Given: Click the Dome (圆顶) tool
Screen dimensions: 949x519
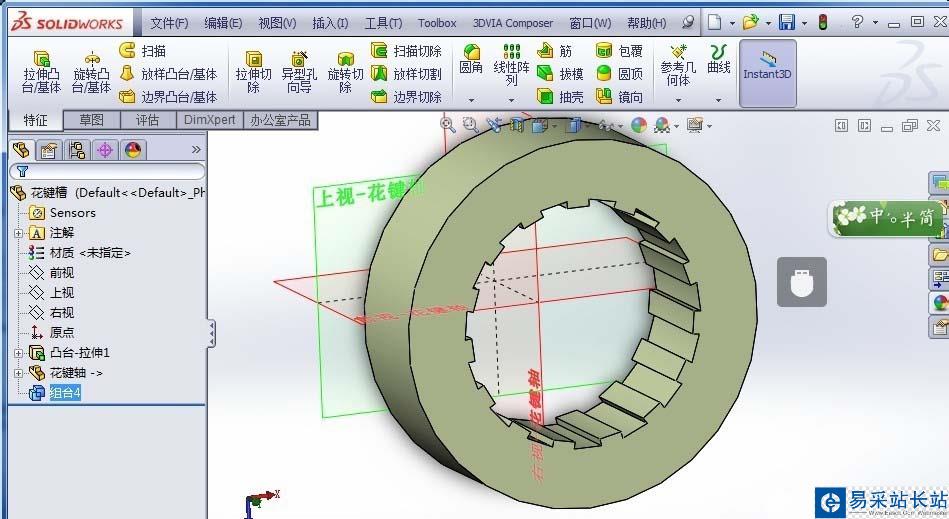Looking at the screenshot, I should coord(619,74).
